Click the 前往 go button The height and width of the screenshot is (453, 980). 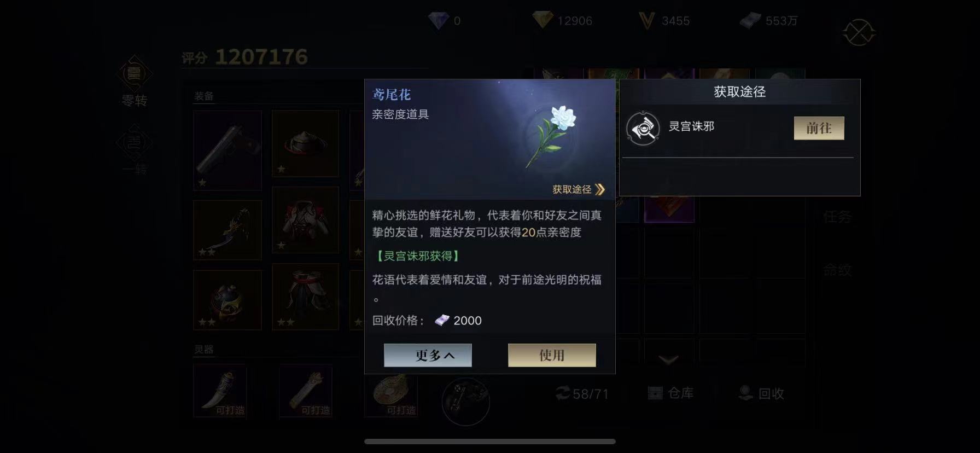[x=819, y=128]
